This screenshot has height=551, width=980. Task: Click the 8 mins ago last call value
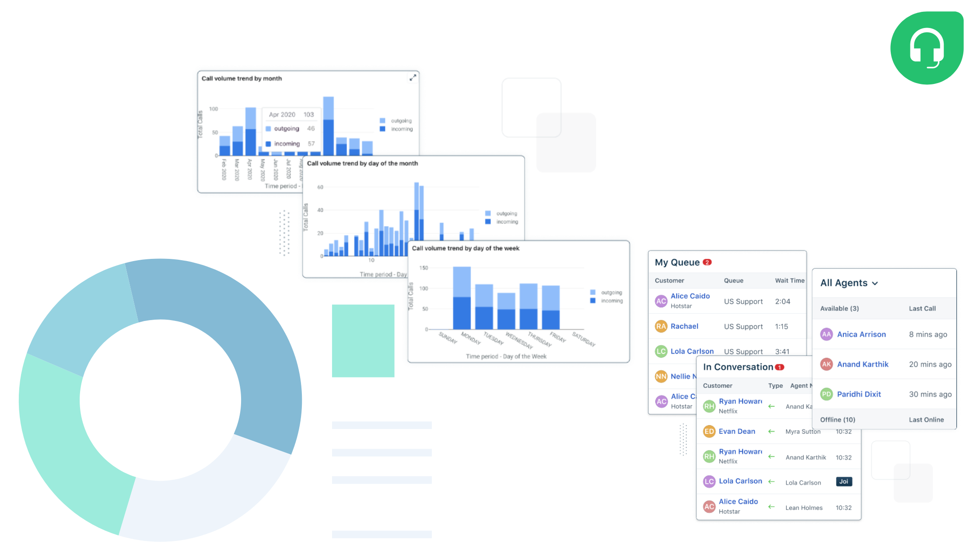click(x=928, y=335)
